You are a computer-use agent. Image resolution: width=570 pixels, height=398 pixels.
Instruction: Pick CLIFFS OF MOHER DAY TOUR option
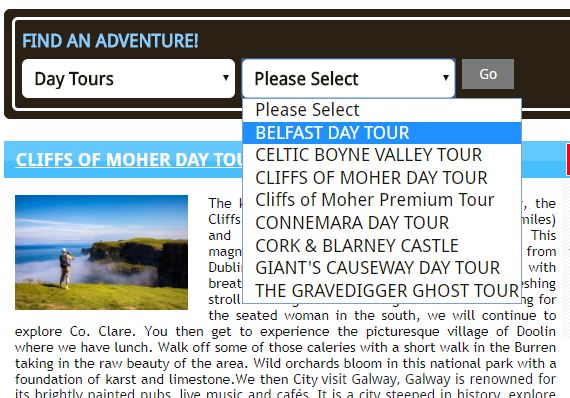(382, 178)
